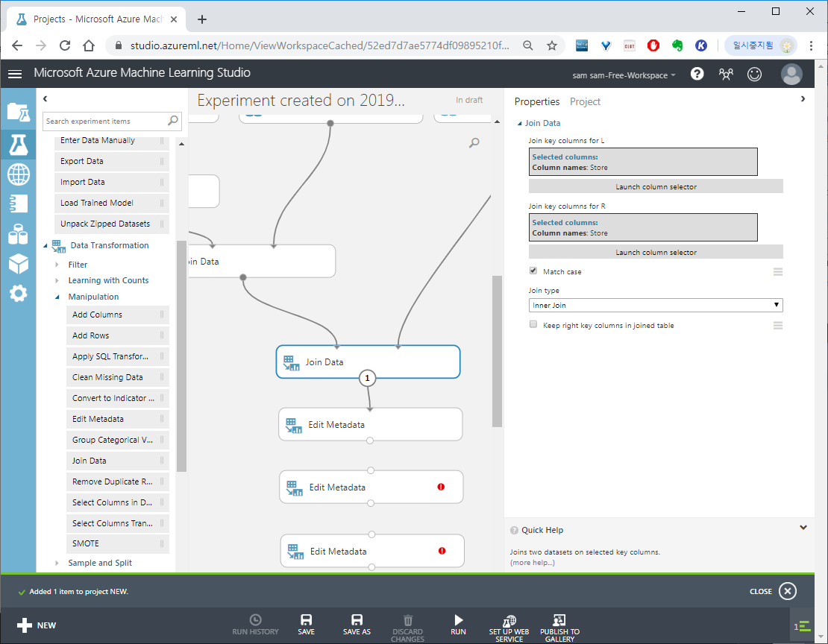The width and height of the screenshot is (828, 644).
Task: Switch to the Project tab
Action: pyautogui.click(x=585, y=101)
